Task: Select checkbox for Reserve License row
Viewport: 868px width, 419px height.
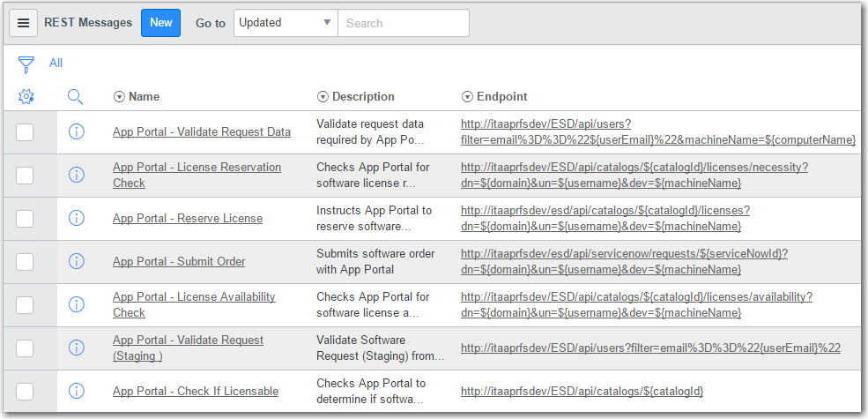Action: 25,219
